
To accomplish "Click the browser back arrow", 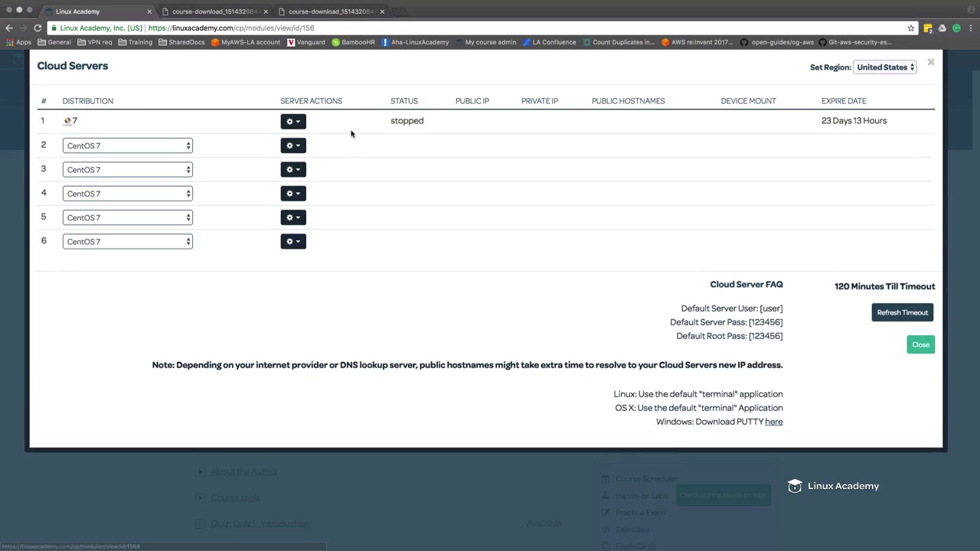I will coord(9,28).
